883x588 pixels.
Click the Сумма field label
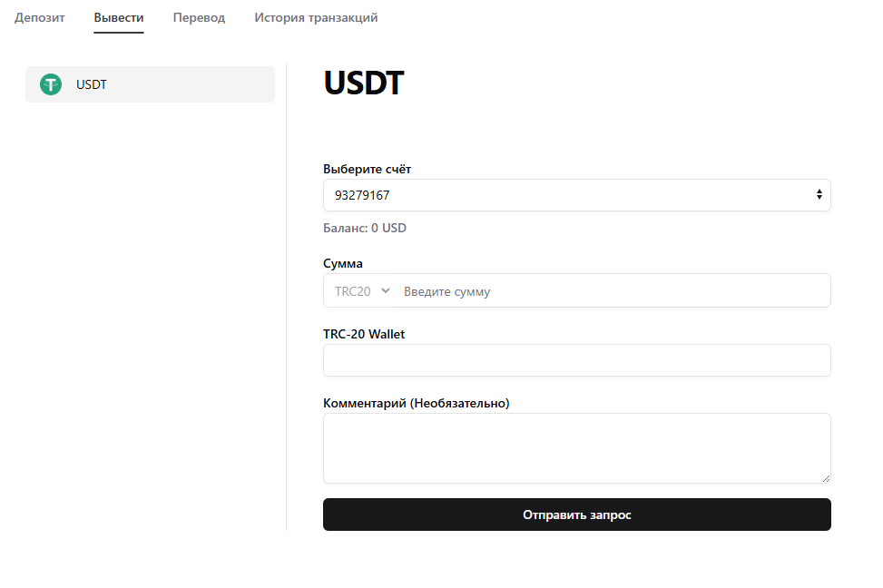pos(343,263)
